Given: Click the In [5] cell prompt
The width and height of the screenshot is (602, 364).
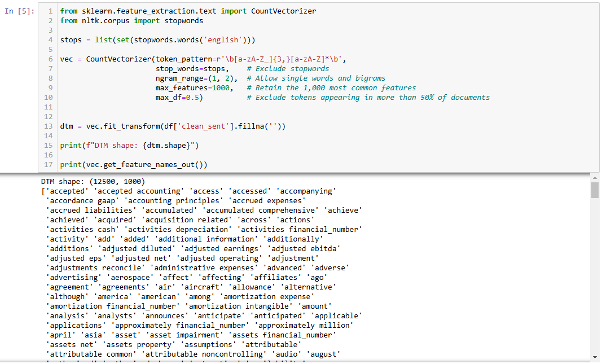Looking at the screenshot, I should [x=20, y=11].
